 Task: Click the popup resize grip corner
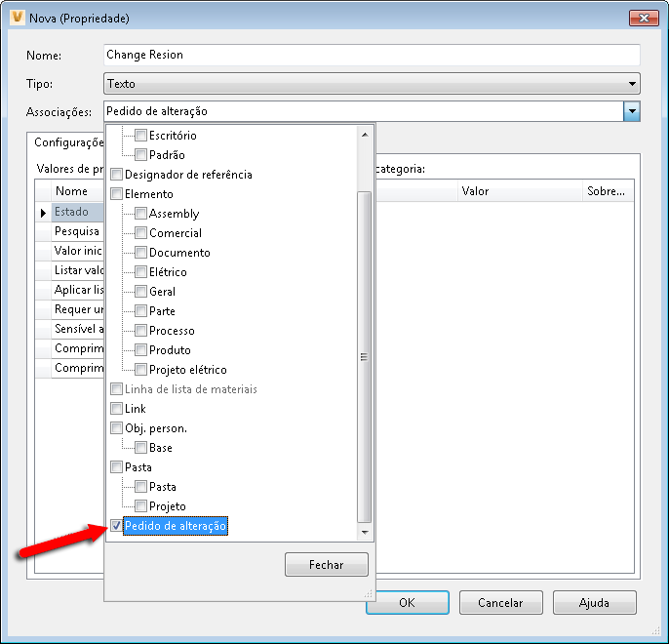(x=368, y=593)
